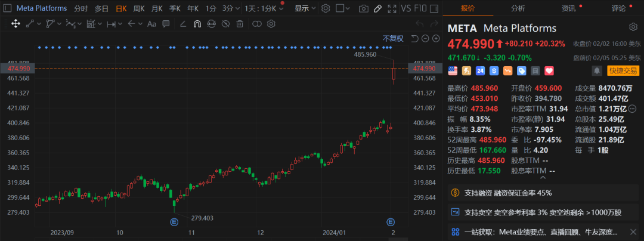Image resolution: width=644 pixels, height=241 pixels.
Task: Open chart settings gear in top bar
Action: pos(326,8)
